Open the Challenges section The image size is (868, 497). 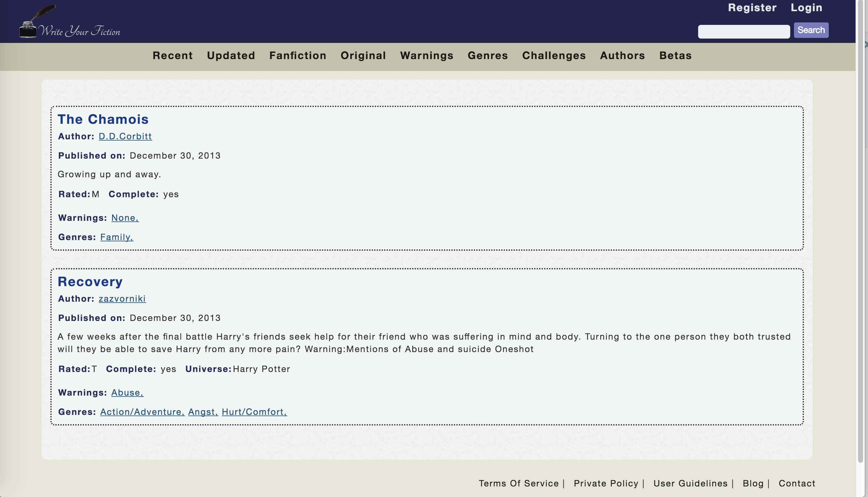point(553,55)
